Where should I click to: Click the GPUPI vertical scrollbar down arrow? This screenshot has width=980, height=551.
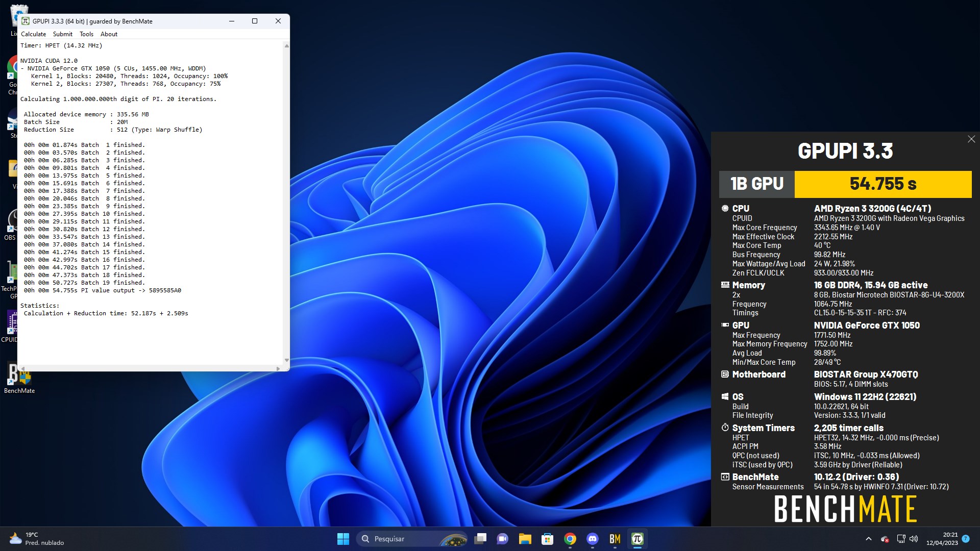point(286,360)
